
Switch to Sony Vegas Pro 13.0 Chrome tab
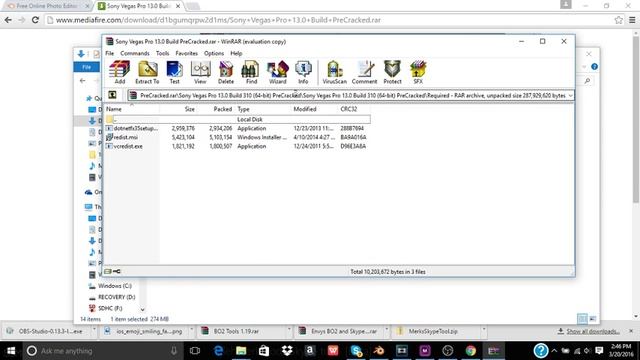click(138, 6)
